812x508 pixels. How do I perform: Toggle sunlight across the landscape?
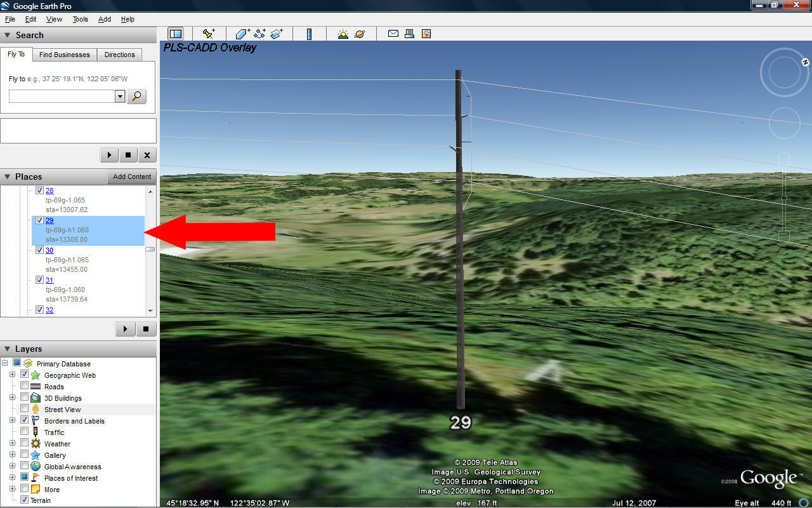click(343, 34)
